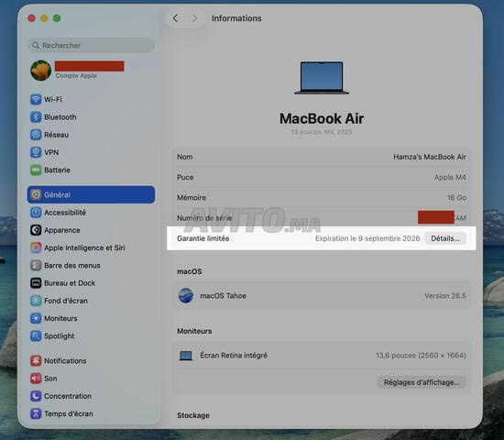Select the Spotlight icon
This screenshot has height=440, width=504.
pos(36,335)
